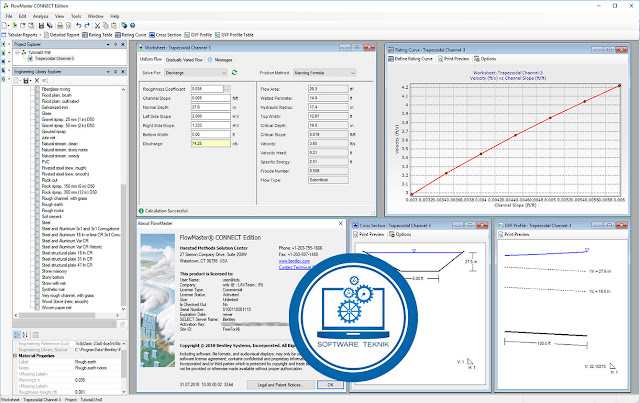Viewport: 640px width, 403px height.
Task: Click the New file icon in the toolbar
Action: coord(4,25)
